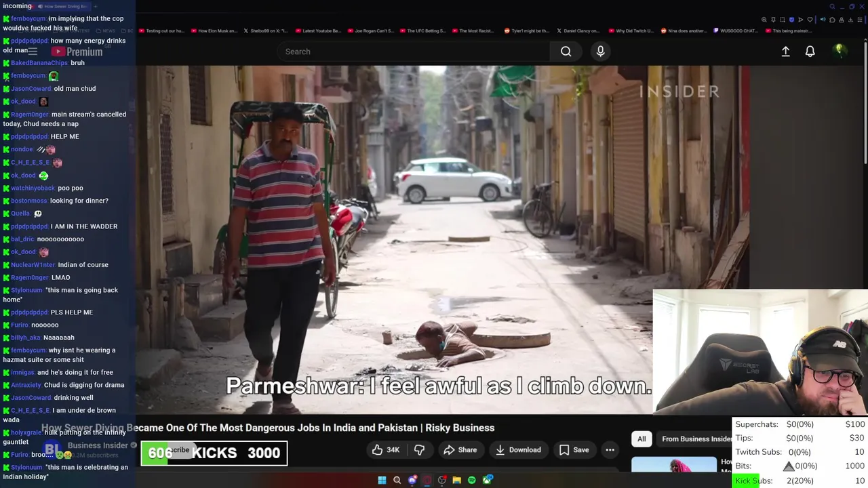This screenshot has width=868, height=488.
Task: Bookmark page with heart icon
Action: [x=810, y=20]
